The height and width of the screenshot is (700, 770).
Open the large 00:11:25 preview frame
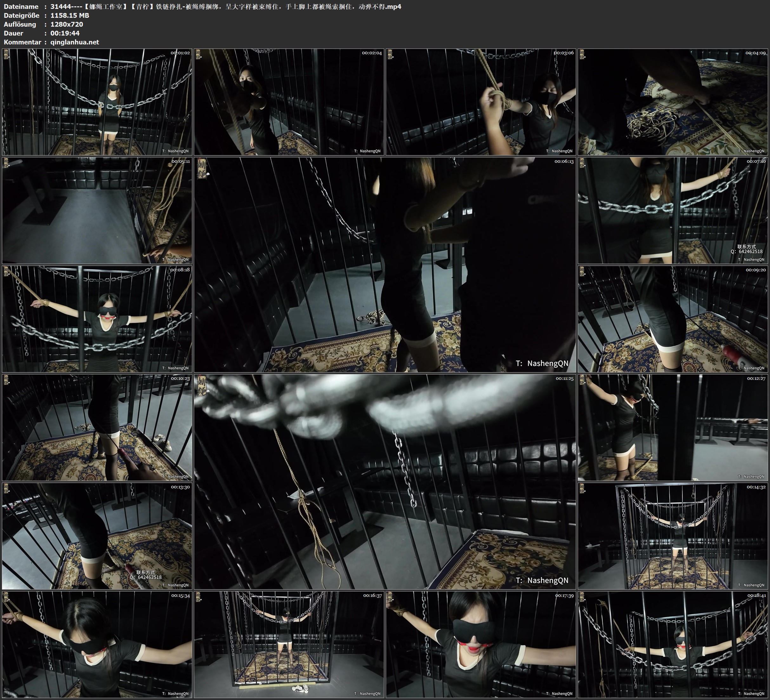coord(385,481)
